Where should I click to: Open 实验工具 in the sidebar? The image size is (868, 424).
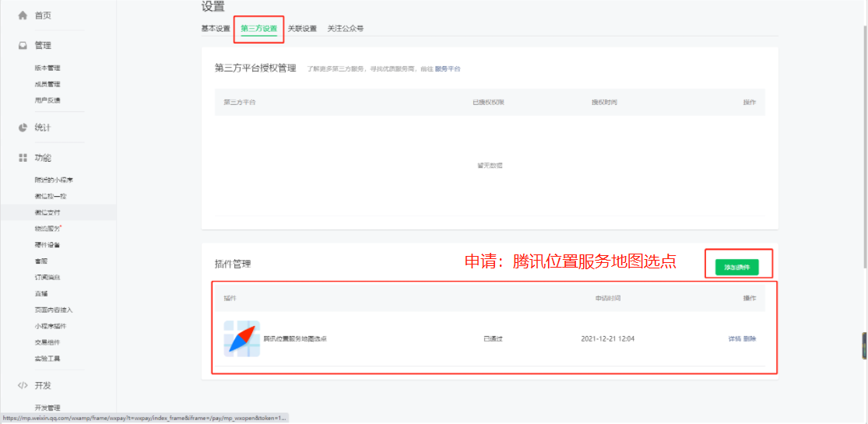[47, 358]
